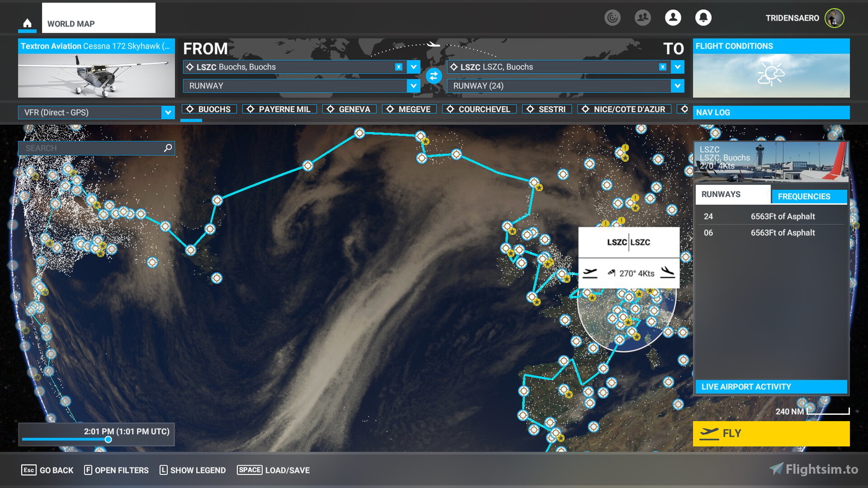
Task: Click the Tridensaero avatar picture
Action: 834,18
